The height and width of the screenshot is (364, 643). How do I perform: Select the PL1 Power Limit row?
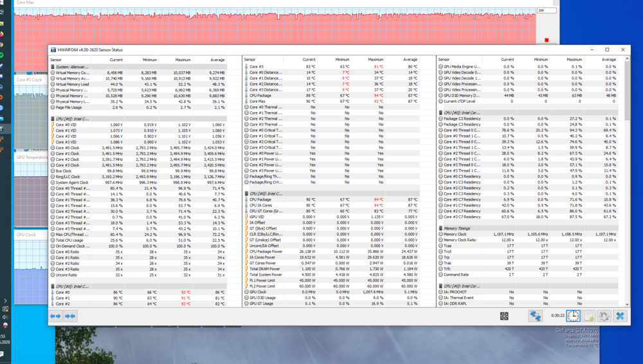click(x=264, y=280)
